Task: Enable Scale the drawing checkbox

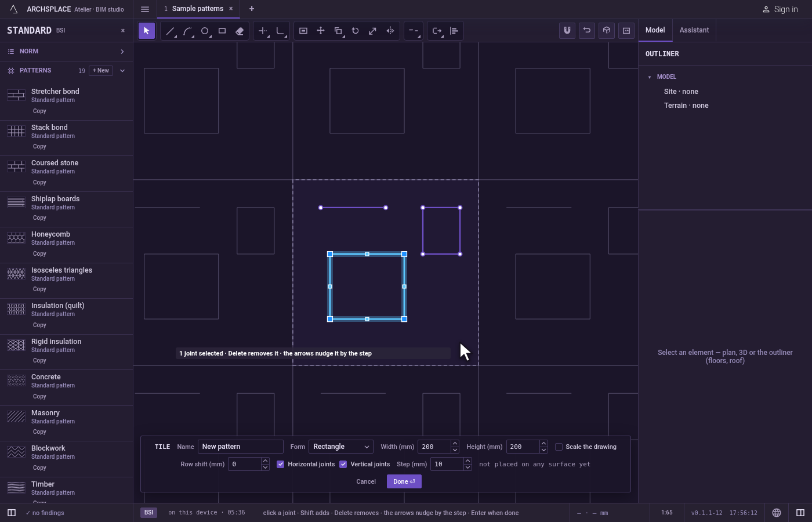Action: pos(559,447)
